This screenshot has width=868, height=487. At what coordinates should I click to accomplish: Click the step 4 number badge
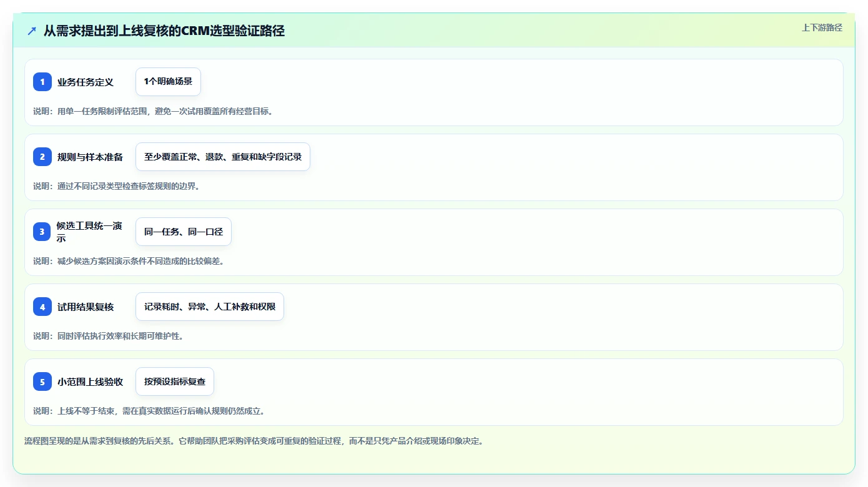pos(42,307)
